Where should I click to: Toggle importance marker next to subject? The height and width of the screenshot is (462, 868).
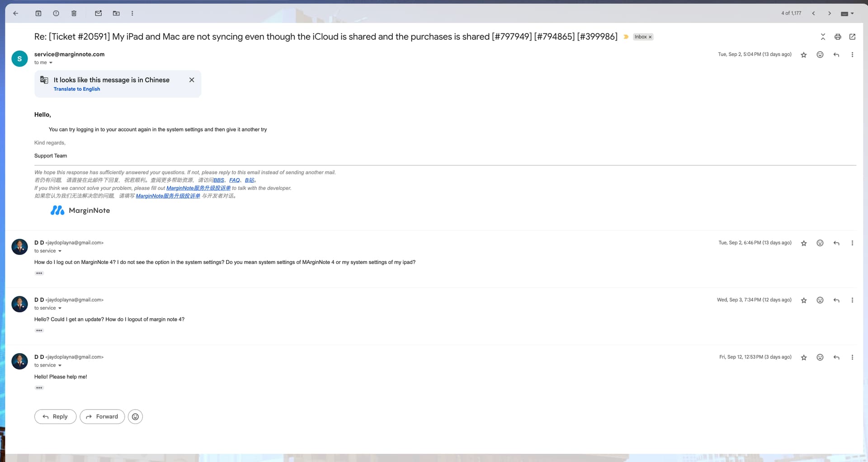626,37
